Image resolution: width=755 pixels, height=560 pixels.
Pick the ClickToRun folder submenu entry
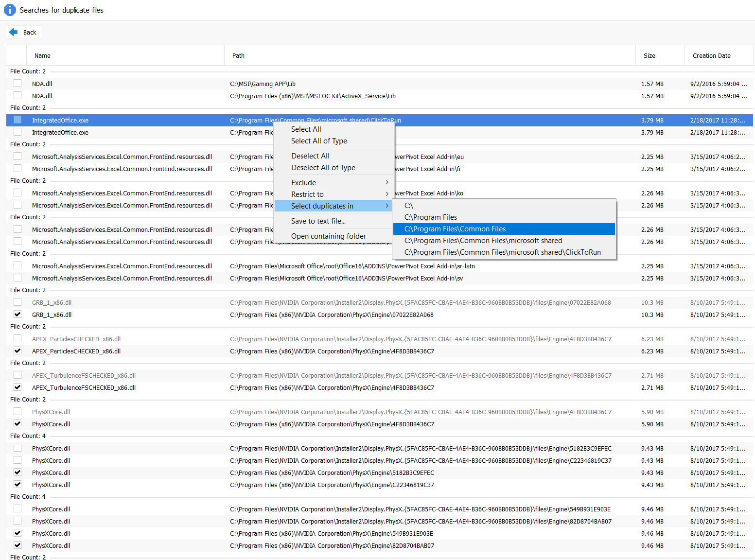pyautogui.click(x=503, y=252)
